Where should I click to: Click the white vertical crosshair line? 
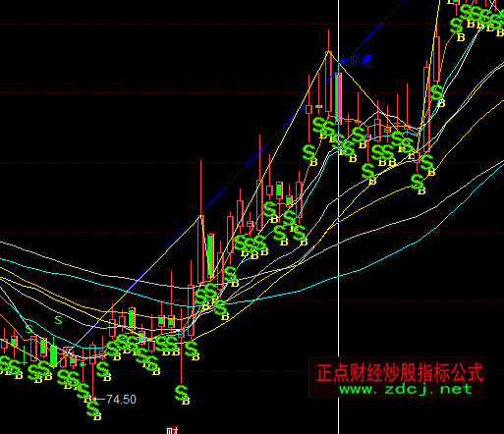click(338, 217)
